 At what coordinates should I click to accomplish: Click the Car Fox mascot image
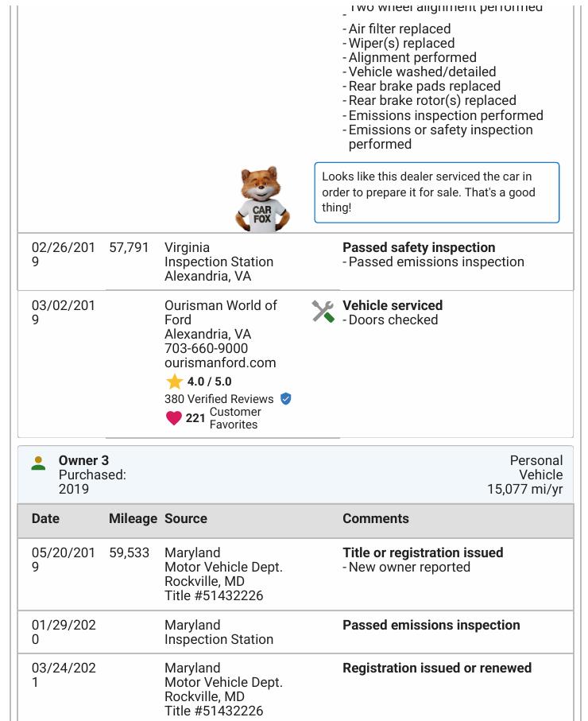point(262,199)
